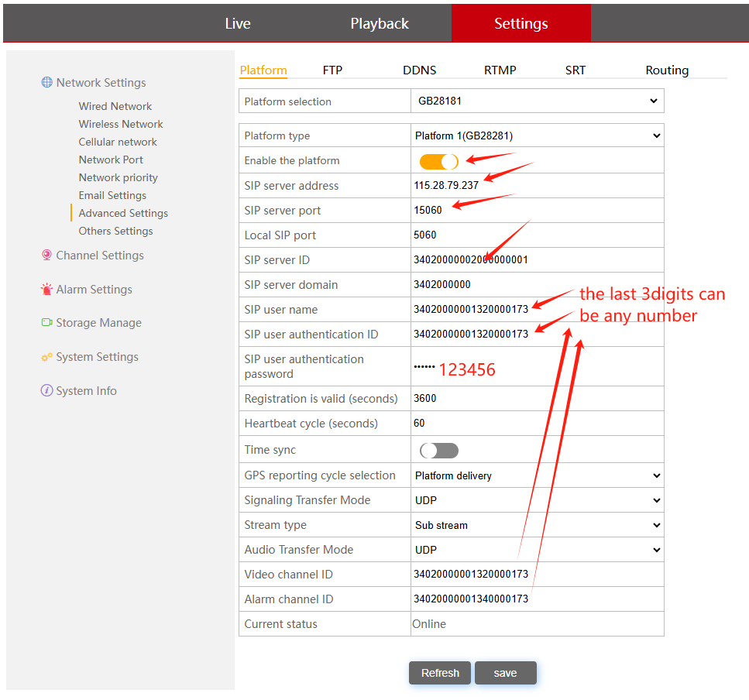Click the Alarm Settings siren icon
This screenshot has width=749, height=700.
pos(47,290)
